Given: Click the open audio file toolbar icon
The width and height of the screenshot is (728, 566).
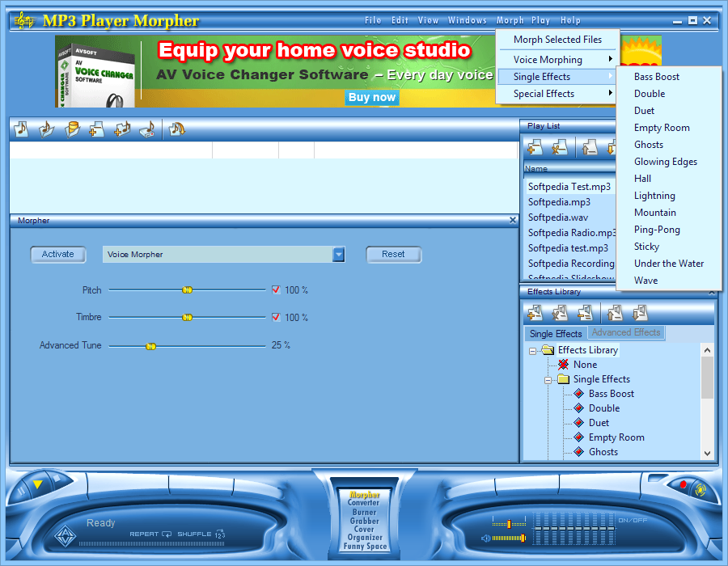Looking at the screenshot, I should pyautogui.click(x=21, y=129).
